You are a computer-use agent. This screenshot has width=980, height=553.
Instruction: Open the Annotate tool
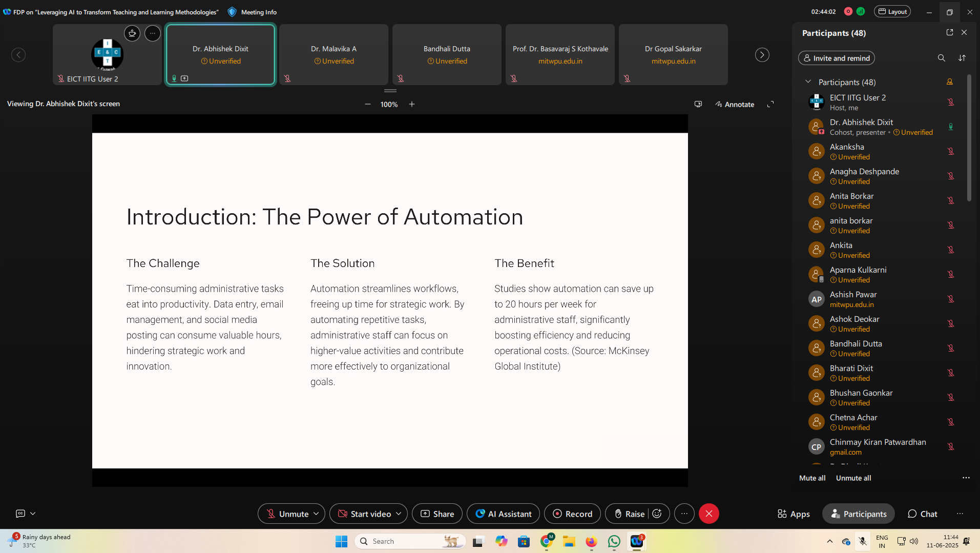tap(735, 104)
